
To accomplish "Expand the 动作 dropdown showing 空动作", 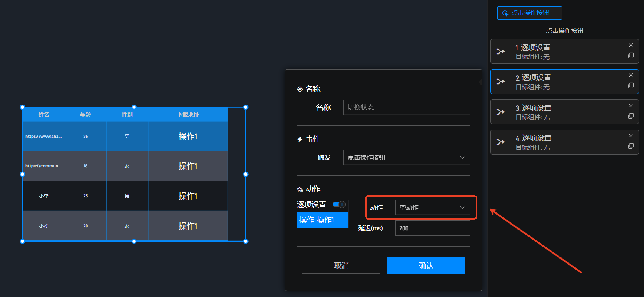I will pos(433,207).
